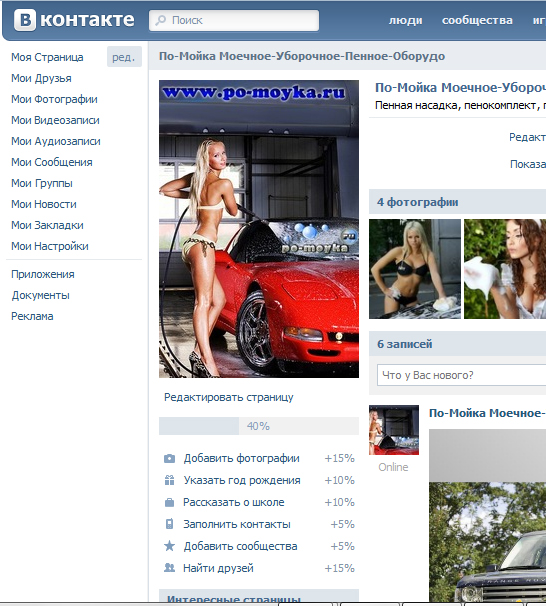Click the status text Пенная насадка, пенокомплект

click(x=460, y=105)
